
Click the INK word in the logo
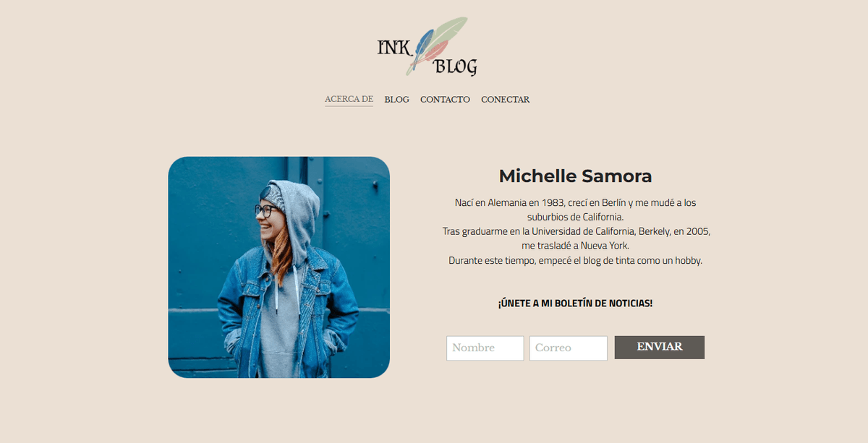394,48
